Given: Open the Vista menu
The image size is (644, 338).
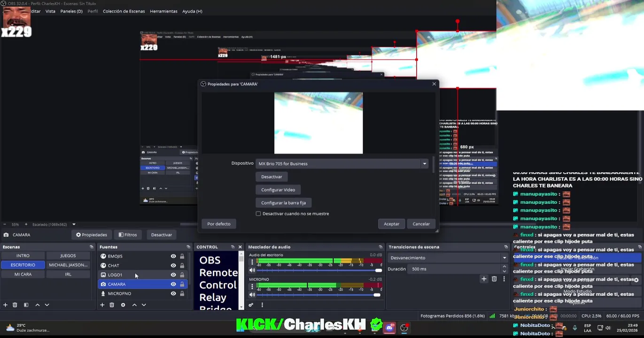Looking at the screenshot, I should [x=50, y=11].
